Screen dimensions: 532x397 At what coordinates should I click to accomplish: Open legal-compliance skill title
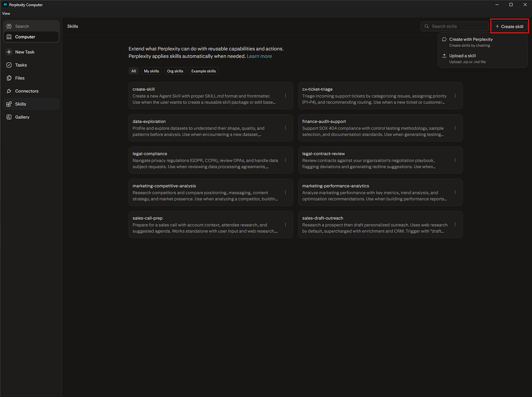click(150, 154)
